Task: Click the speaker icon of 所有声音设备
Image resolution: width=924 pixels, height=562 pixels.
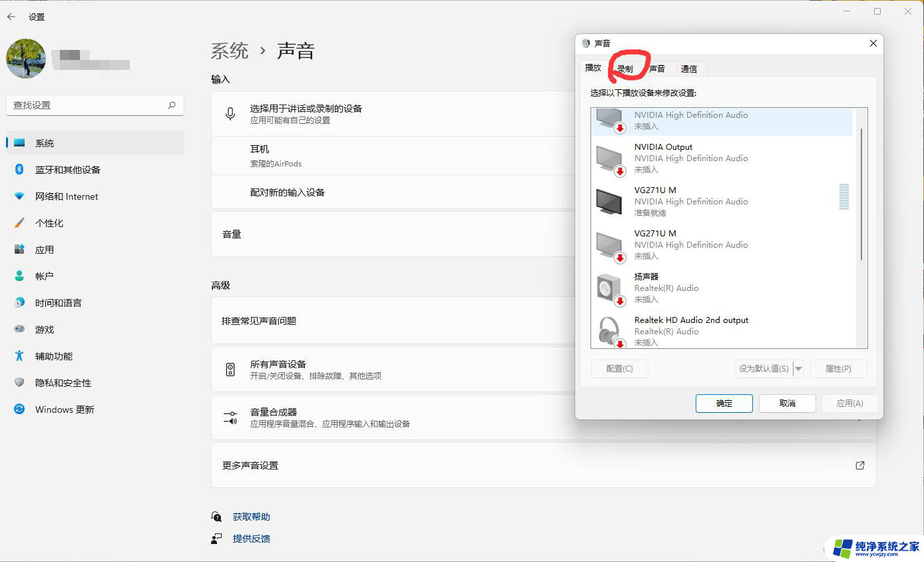Action: coord(230,370)
